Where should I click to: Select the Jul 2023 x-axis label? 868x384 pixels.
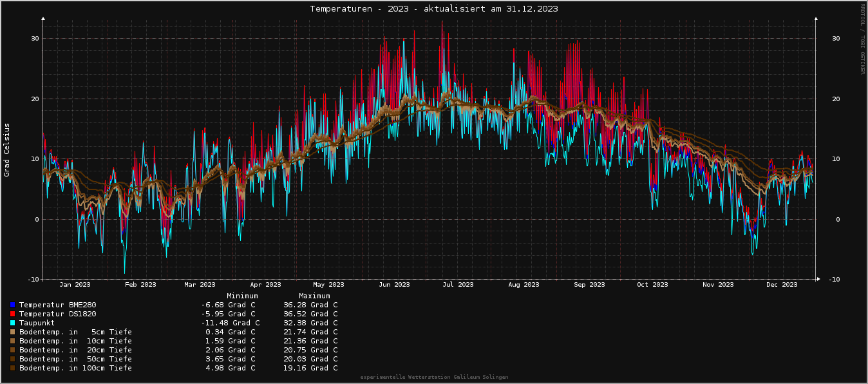click(458, 285)
